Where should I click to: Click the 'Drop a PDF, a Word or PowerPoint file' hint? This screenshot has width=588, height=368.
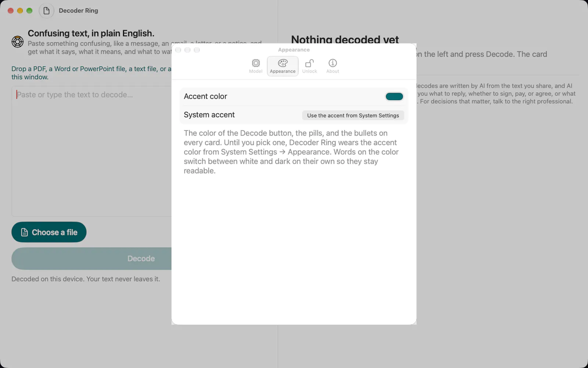92,73
